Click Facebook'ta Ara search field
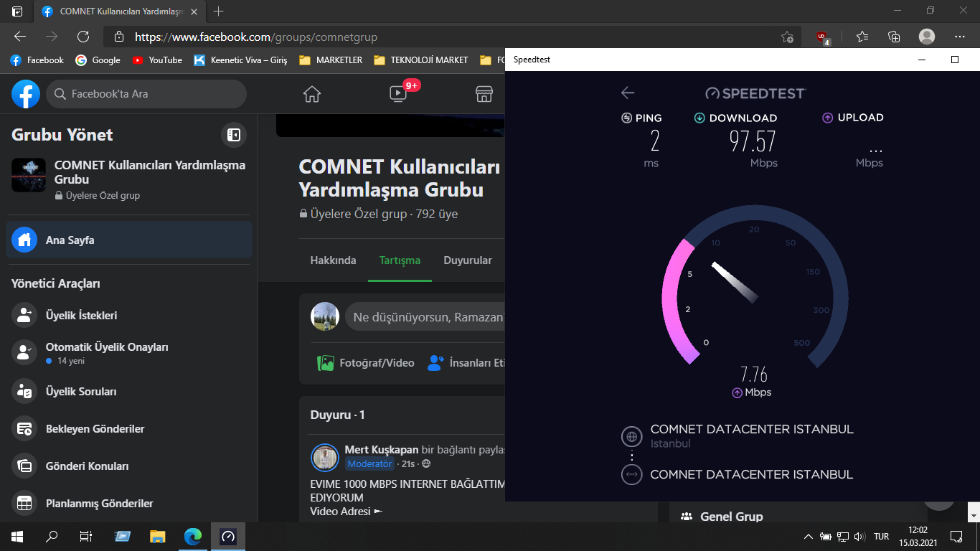This screenshot has height=551, width=980. click(146, 94)
